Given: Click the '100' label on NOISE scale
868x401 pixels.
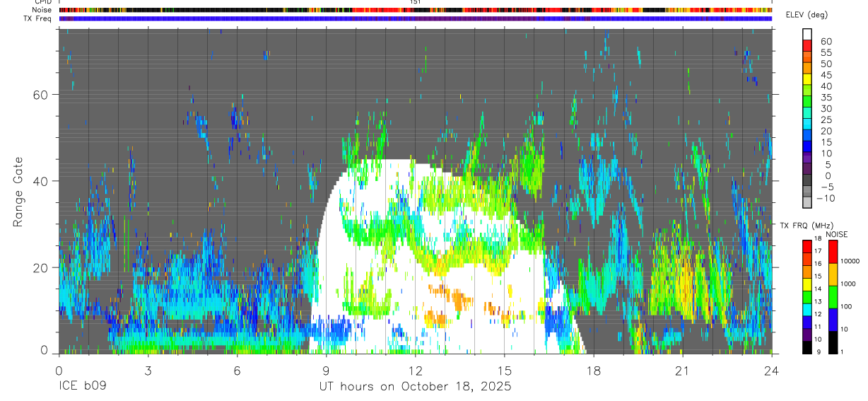Looking at the screenshot, I should tap(846, 306).
